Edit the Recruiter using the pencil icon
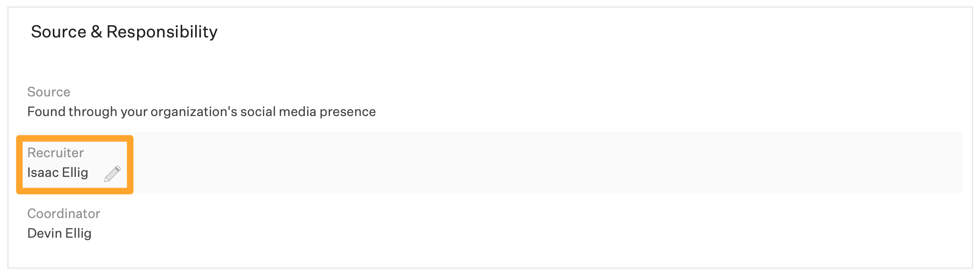 tap(112, 174)
